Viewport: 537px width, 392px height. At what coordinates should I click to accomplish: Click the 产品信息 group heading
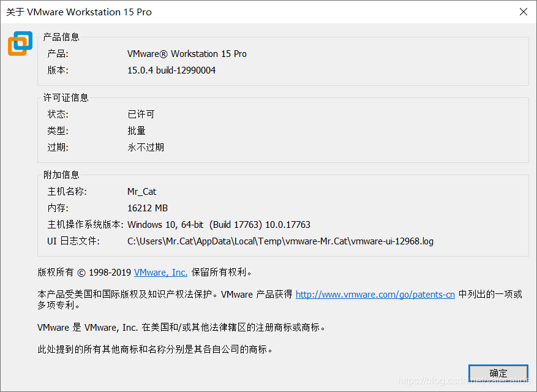point(61,37)
